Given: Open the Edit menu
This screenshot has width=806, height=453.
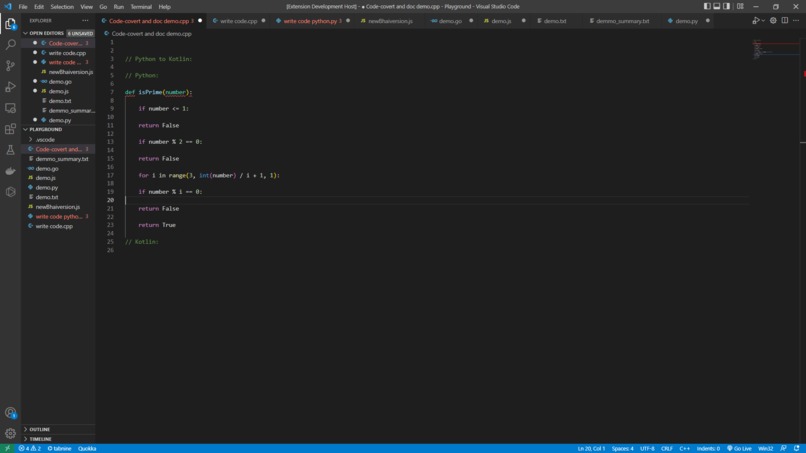Looking at the screenshot, I should pos(39,7).
